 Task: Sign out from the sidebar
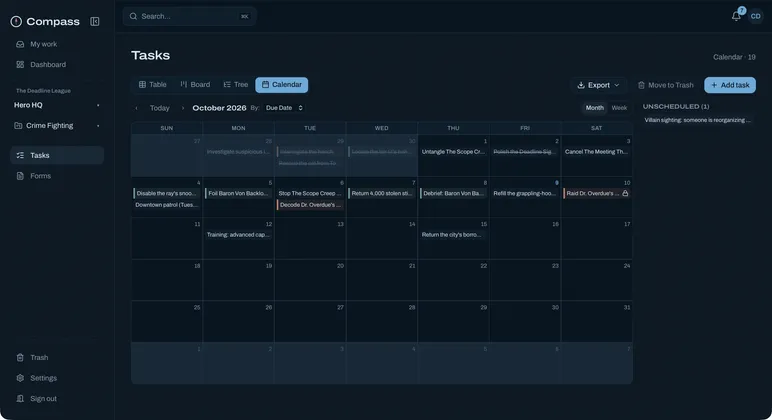(57, 399)
